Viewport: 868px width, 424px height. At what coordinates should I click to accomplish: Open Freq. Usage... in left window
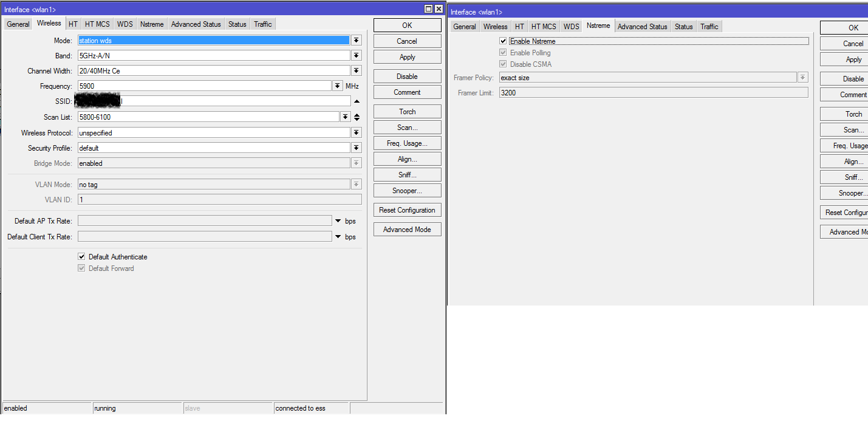(x=408, y=143)
